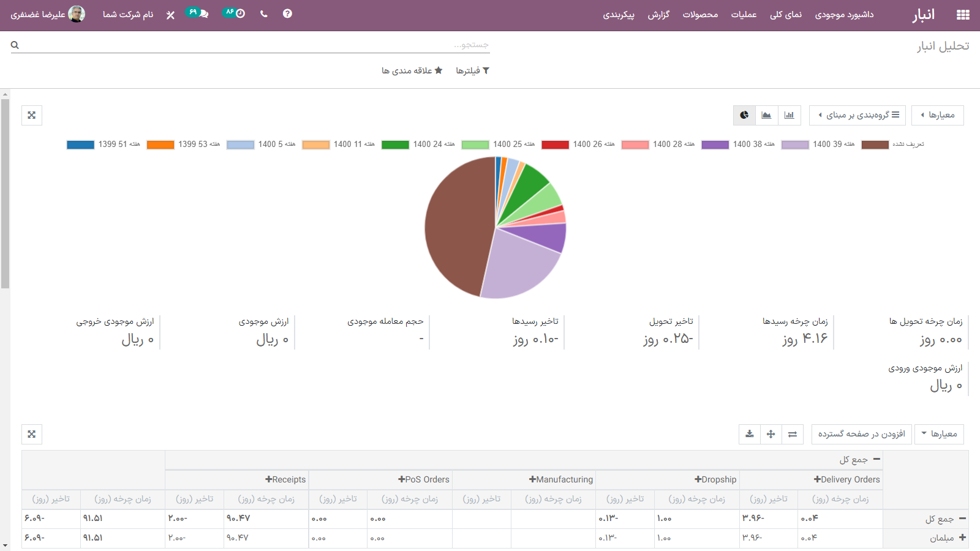Viewport: 980px width, 551px height.
Task: Download the pivot table as spreadsheet
Action: [749, 434]
